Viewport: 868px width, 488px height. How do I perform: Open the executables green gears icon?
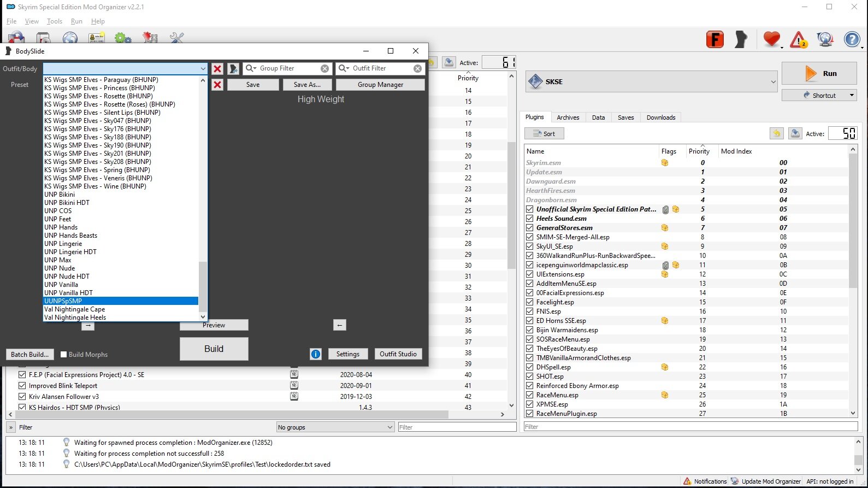coord(123,38)
